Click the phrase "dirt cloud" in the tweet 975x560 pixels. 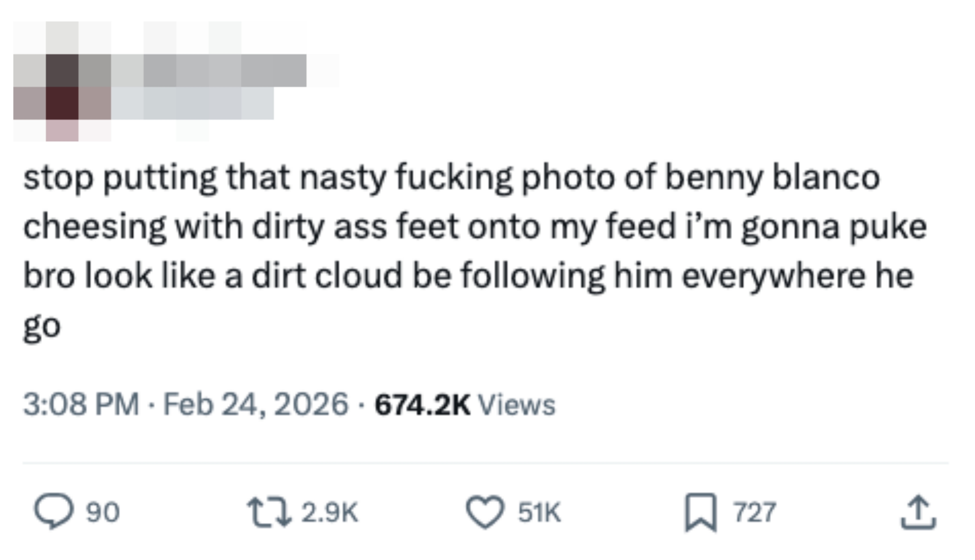tap(327, 276)
